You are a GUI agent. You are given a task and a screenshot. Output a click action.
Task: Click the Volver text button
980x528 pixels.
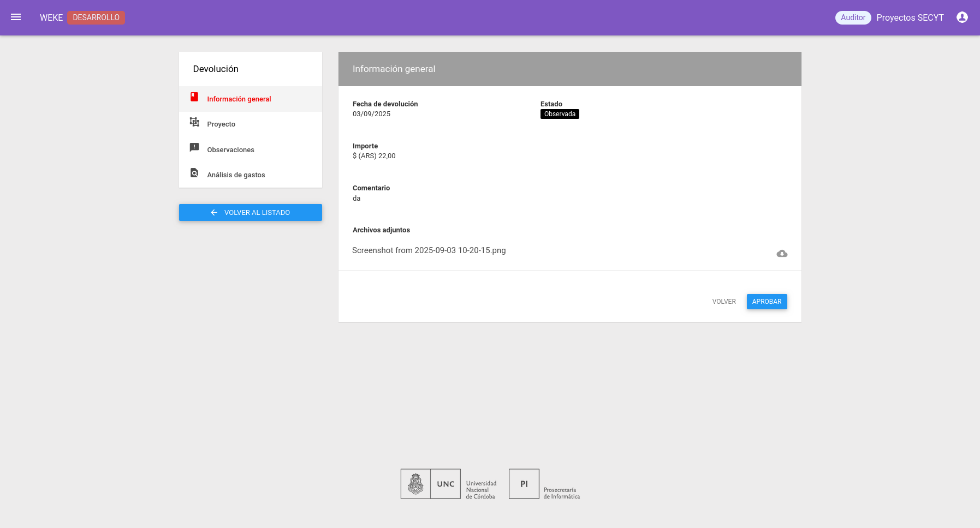724,302
